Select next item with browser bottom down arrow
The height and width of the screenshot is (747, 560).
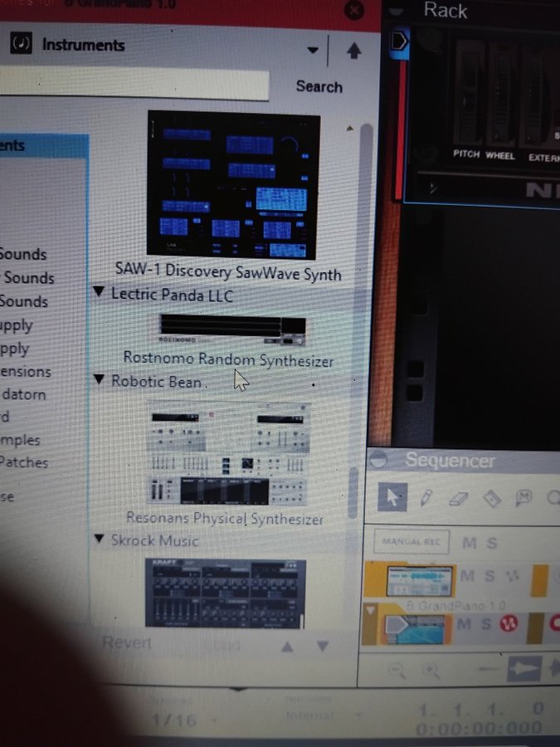pyautogui.click(x=323, y=647)
